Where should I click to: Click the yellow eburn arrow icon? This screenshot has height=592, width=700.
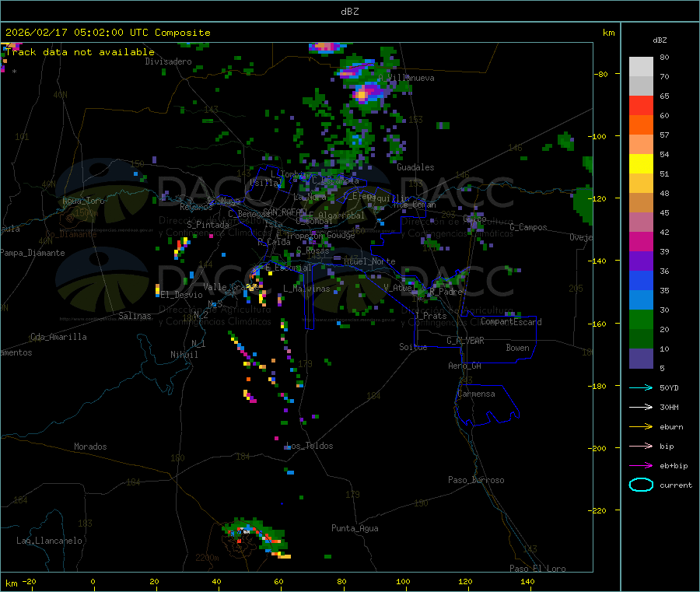pos(641,426)
